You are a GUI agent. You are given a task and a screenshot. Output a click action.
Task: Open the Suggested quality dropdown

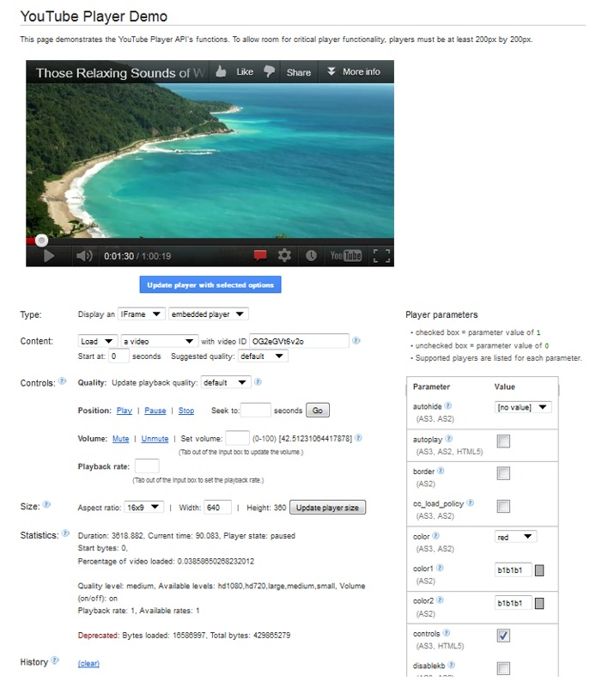tap(263, 356)
